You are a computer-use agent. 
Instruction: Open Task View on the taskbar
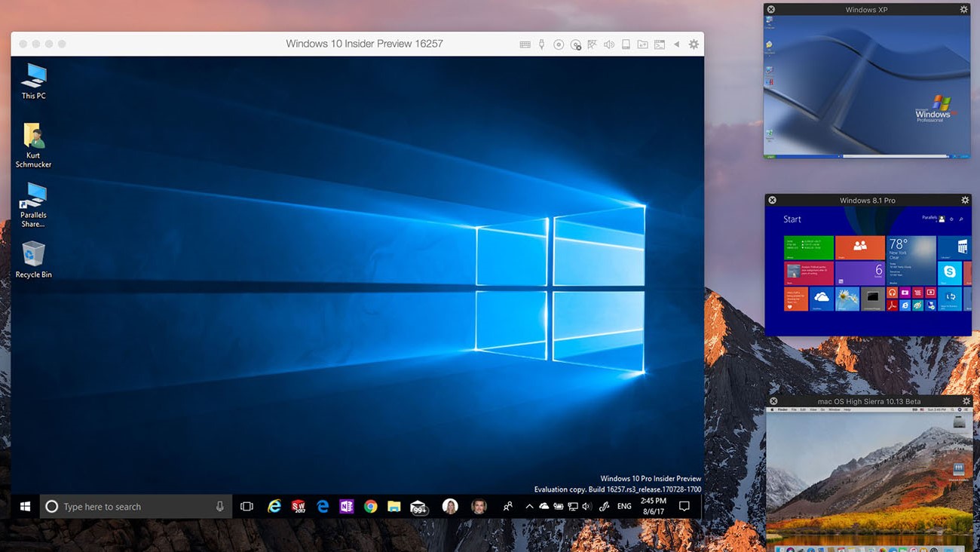pos(247,507)
